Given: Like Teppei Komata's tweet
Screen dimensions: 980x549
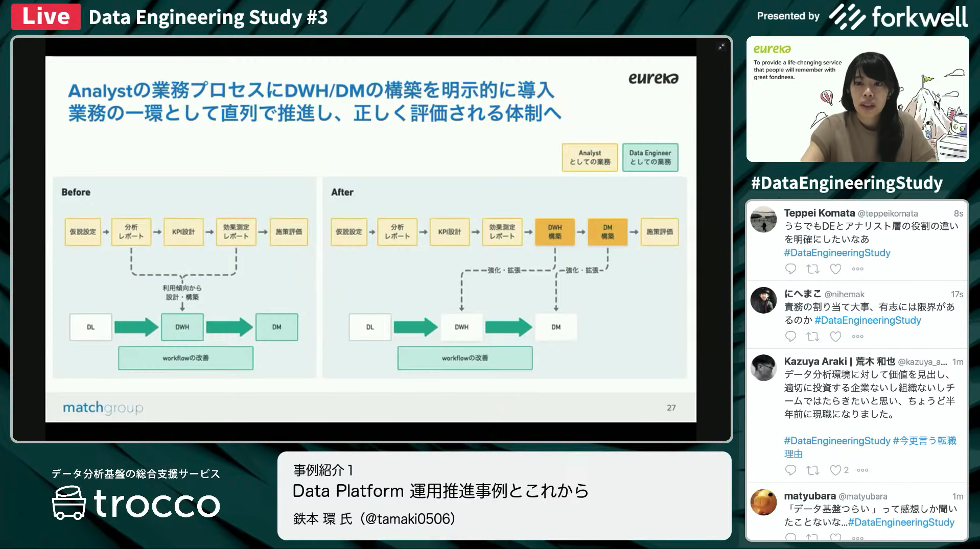Looking at the screenshot, I should 835,269.
